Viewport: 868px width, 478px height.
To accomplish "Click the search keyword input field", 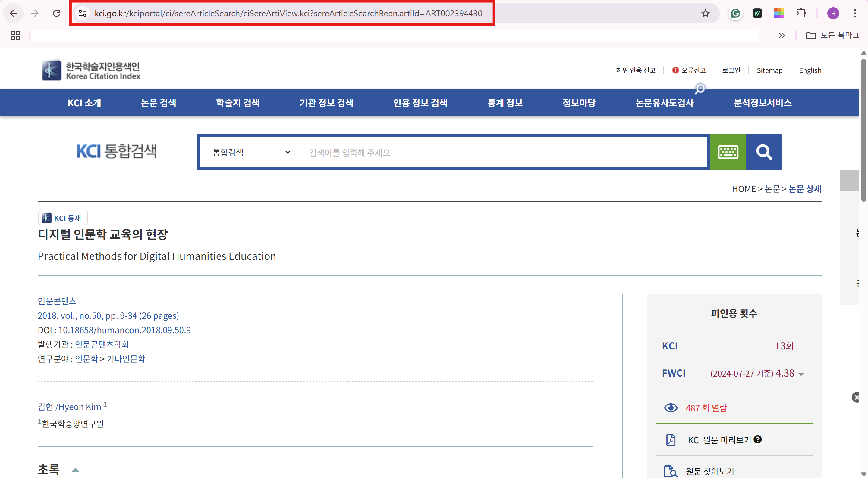I will [x=502, y=153].
